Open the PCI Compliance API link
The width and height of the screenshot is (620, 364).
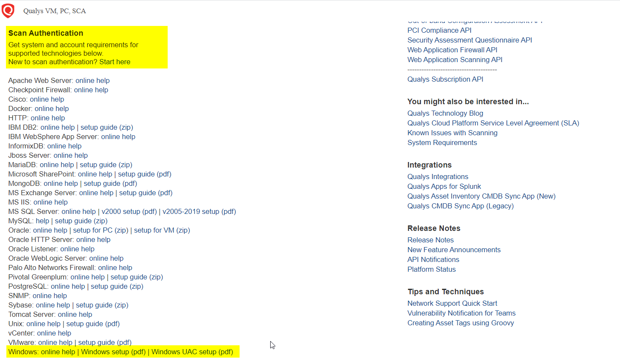point(439,30)
